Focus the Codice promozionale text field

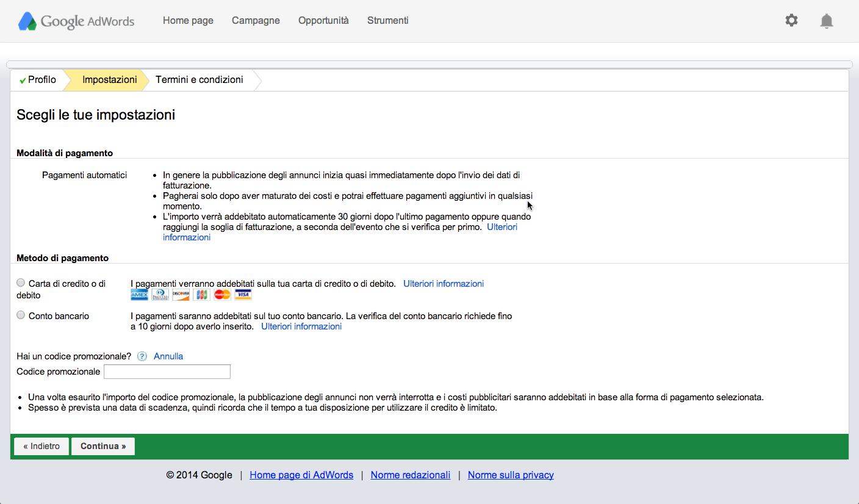pos(167,372)
